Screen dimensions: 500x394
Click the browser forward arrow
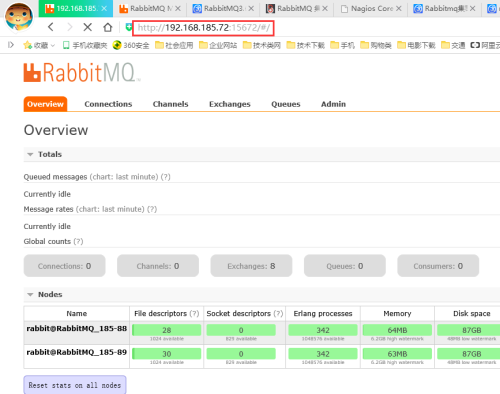point(69,27)
